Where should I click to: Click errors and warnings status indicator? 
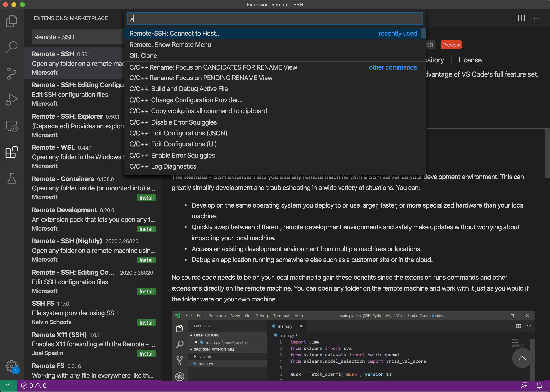[x=34, y=386]
